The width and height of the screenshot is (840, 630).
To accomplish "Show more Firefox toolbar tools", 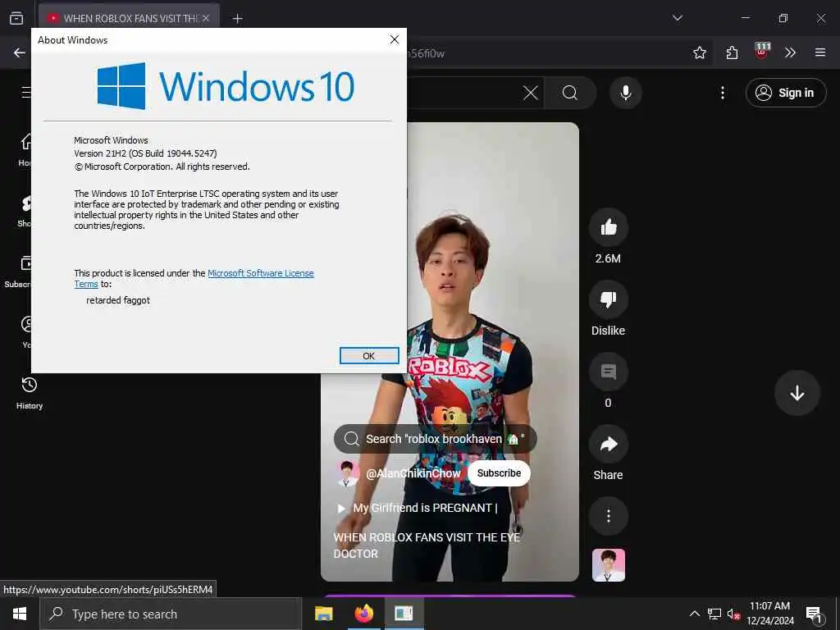I will 790,52.
